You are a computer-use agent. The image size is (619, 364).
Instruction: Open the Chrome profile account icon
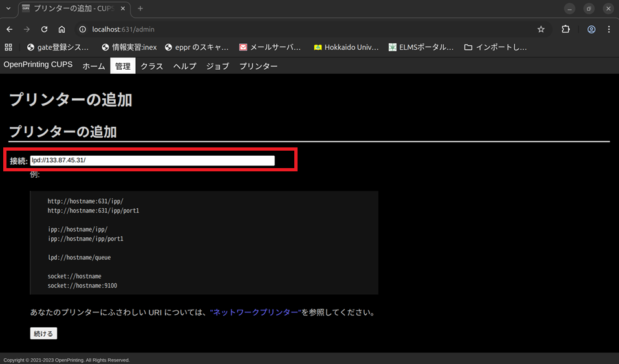click(591, 29)
